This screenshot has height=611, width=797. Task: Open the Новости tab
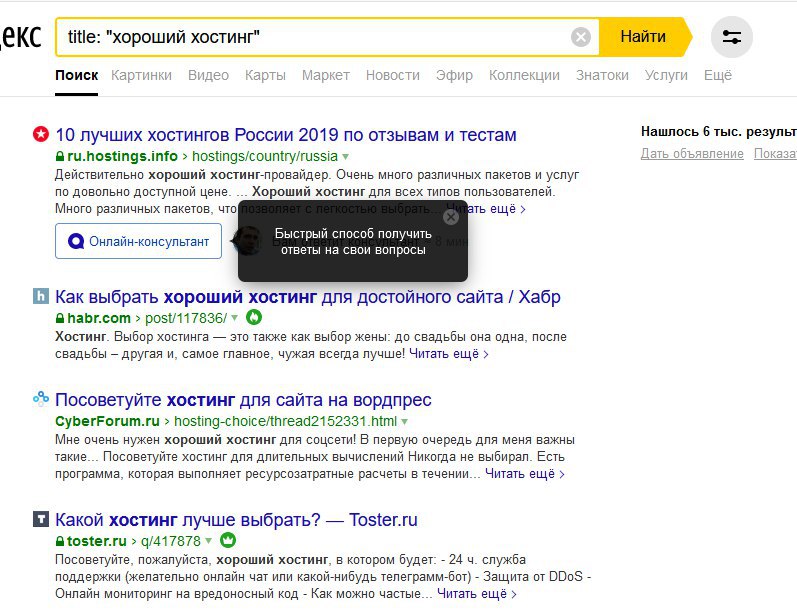393,75
